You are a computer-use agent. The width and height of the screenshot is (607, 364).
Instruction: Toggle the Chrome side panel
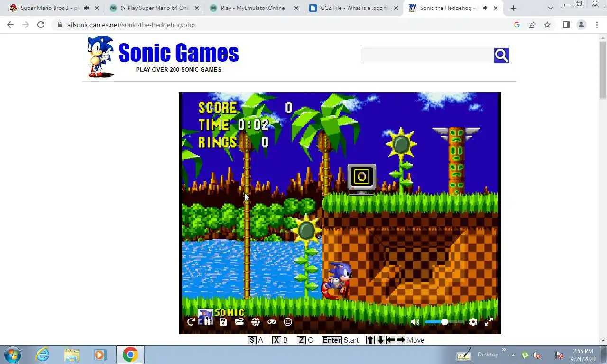(x=566, y=25)
